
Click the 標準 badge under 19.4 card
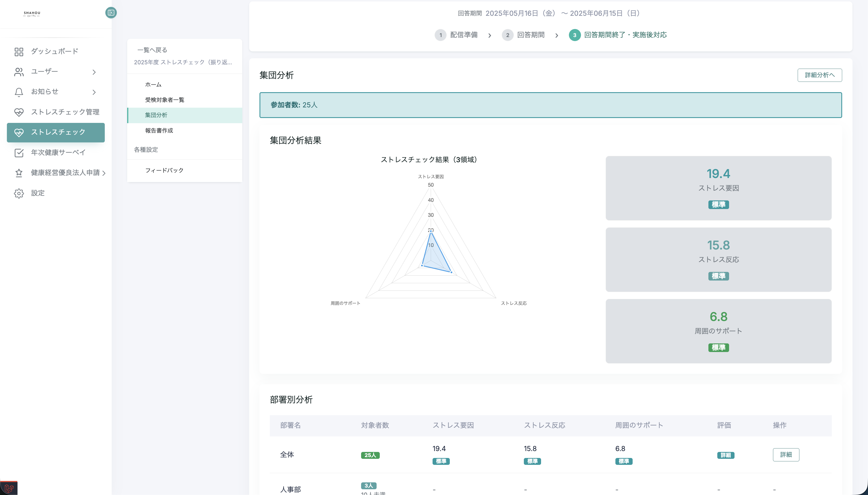pos(718,205)
